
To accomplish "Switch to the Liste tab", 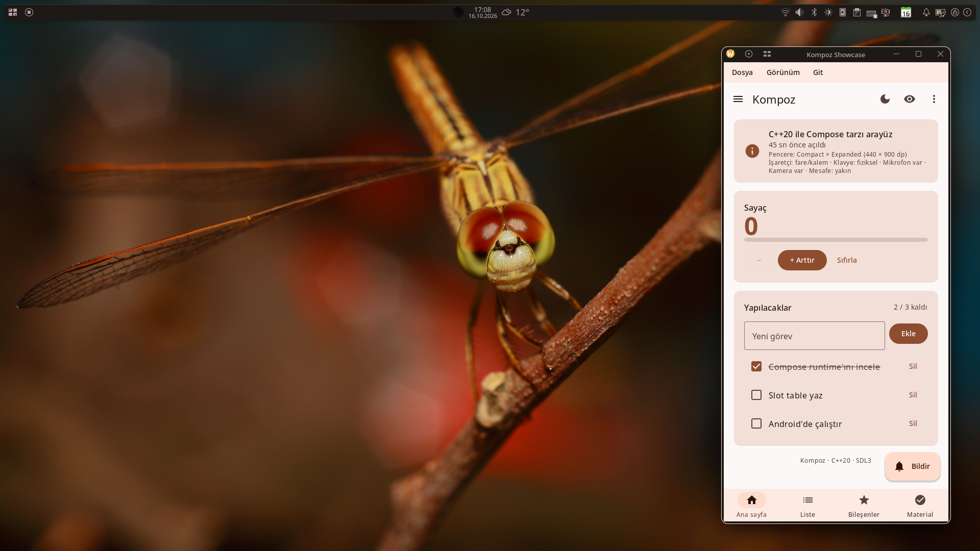I will 808,505.
